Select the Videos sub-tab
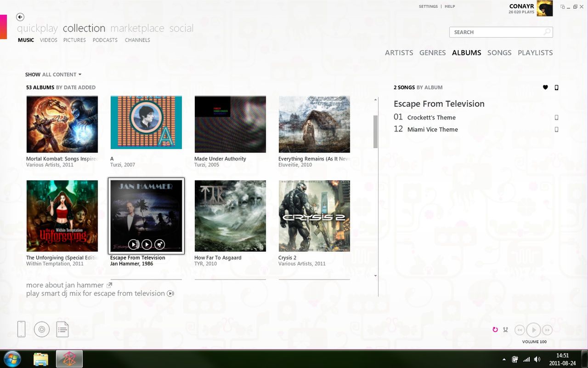This screenshot has width=588, height=368. tap(49, 40)
